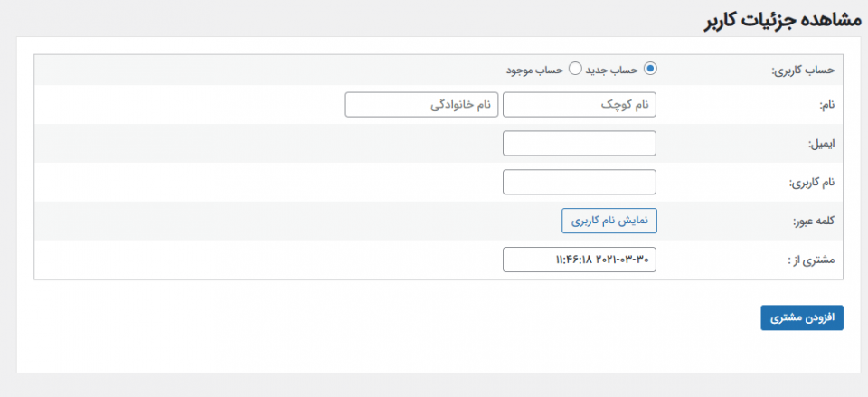Click empty space in the password row
The width and height of the screenshot is (868, 397).
tap(316, 221)
